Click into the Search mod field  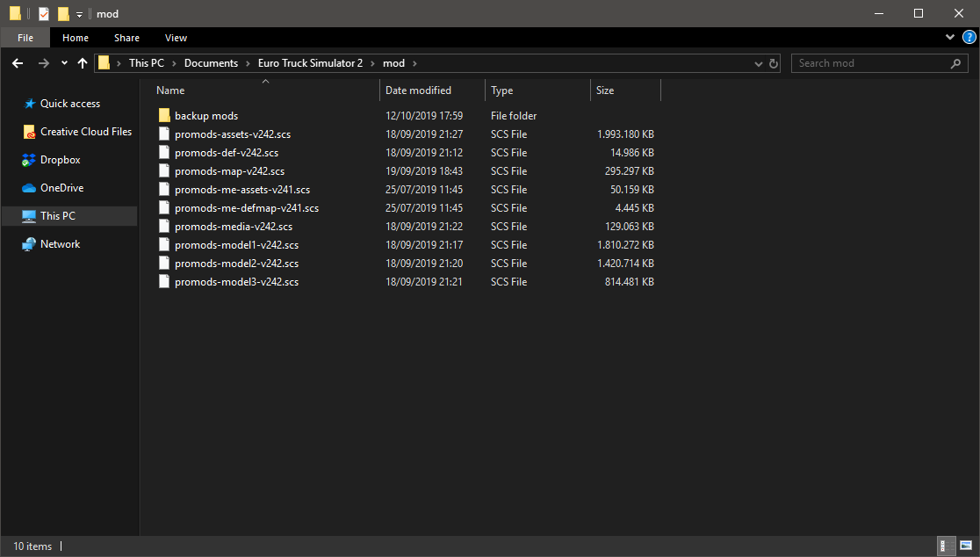pyautogui.click(x=879, y=63)
